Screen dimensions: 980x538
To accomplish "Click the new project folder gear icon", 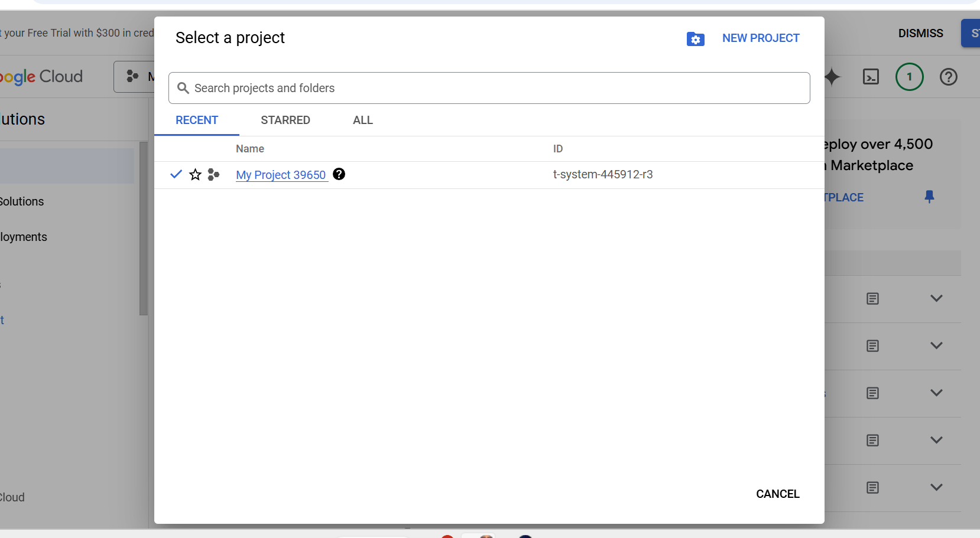I will coord(695,39).
